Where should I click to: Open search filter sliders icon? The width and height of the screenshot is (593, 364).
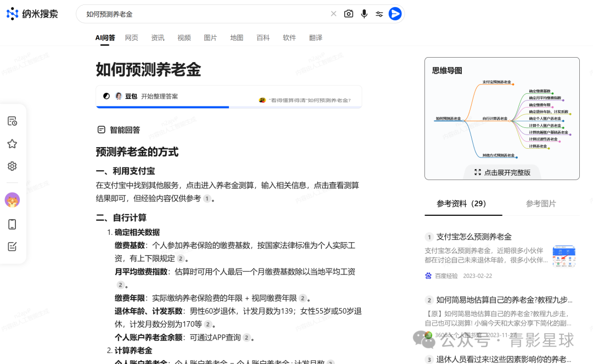click(x=379, y=14)
